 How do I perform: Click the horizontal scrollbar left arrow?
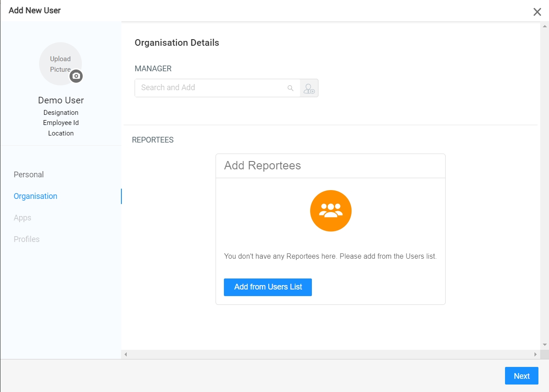125,354
